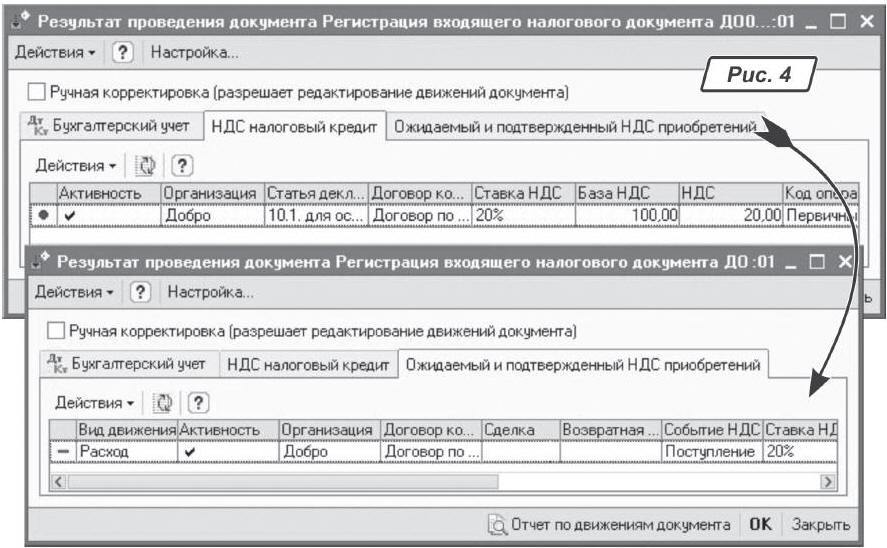
Task: Open Бухгалтерский учет tab in the front window
Action: point(127,365)
